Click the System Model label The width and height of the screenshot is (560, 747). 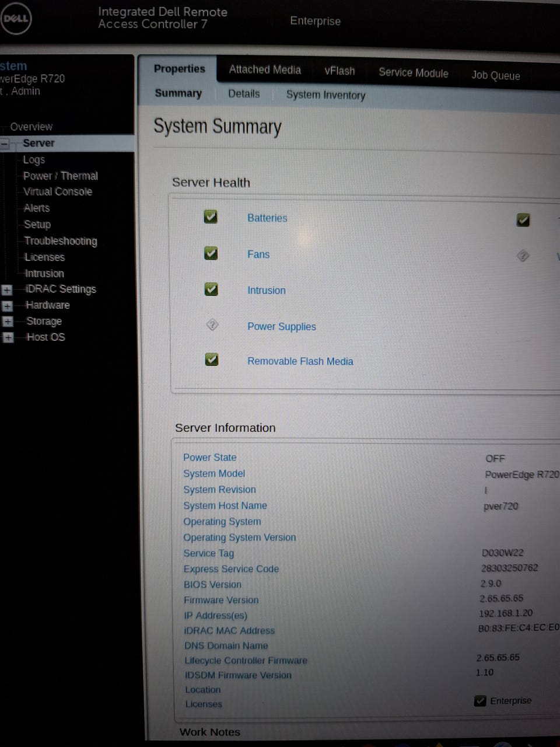click(x=214, y=473)
